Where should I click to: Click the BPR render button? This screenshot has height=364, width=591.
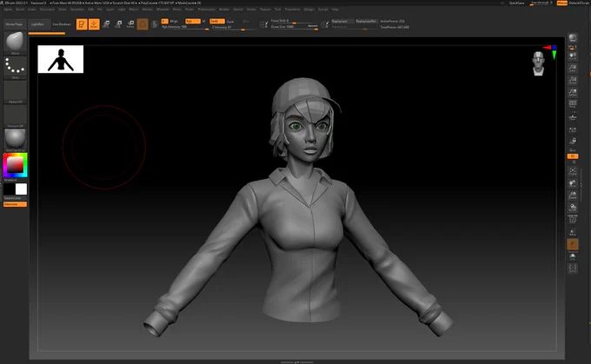[573, 37]
